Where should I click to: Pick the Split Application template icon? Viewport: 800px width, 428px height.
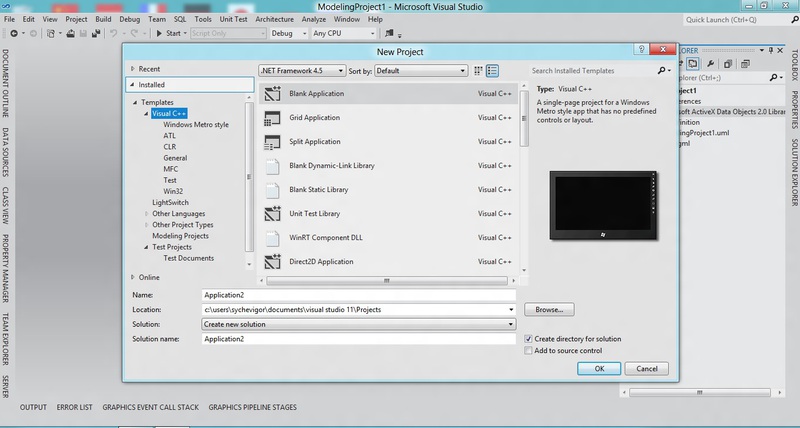click(273, 142)
